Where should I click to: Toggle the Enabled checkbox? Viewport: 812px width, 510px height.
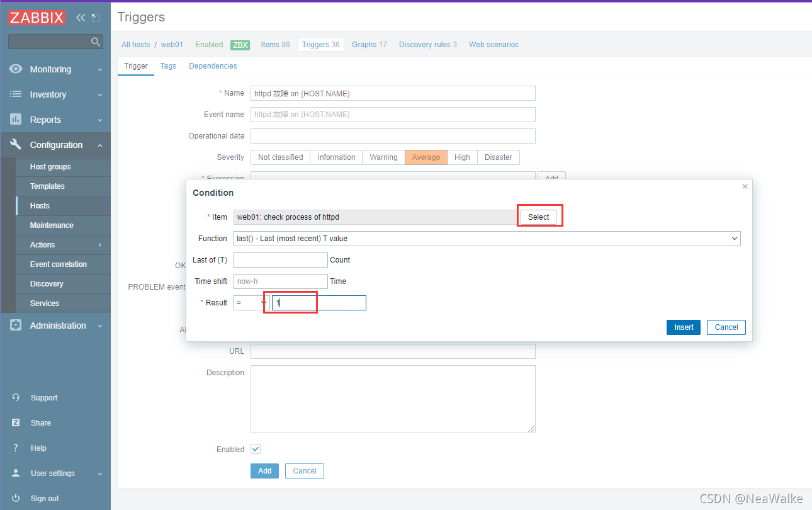click(256, 449)
